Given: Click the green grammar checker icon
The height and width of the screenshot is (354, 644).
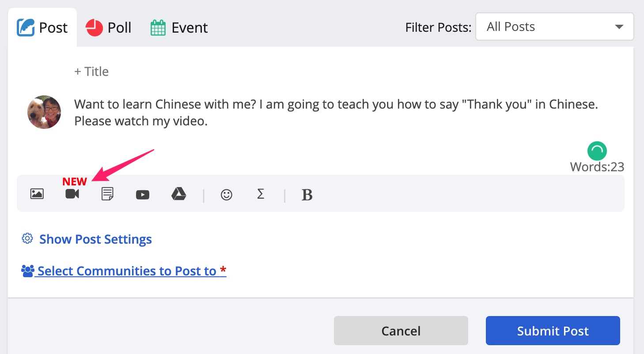Looking at the screenshot, I should tap(597, 151).
